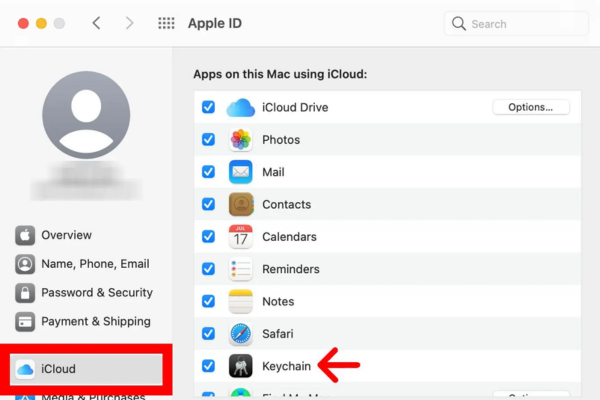Viewport: 600px width, 400px height.
Task: Click the iCloud sidebar cloud icon
Action: [25, 369]
